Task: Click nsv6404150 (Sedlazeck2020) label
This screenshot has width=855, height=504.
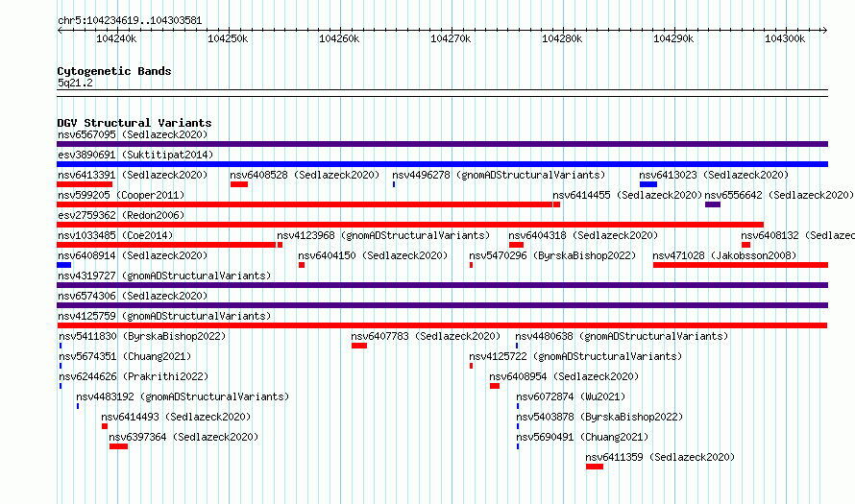Action: 373,255
